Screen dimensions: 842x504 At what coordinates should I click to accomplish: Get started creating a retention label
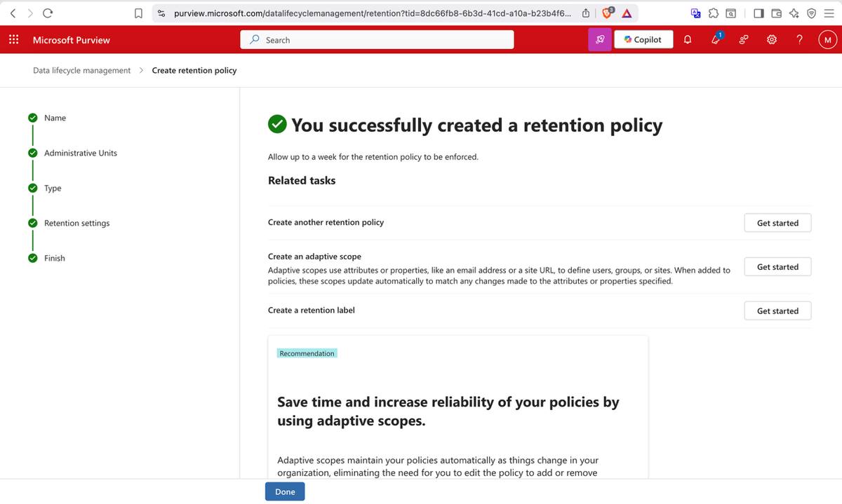coord(777,311)
